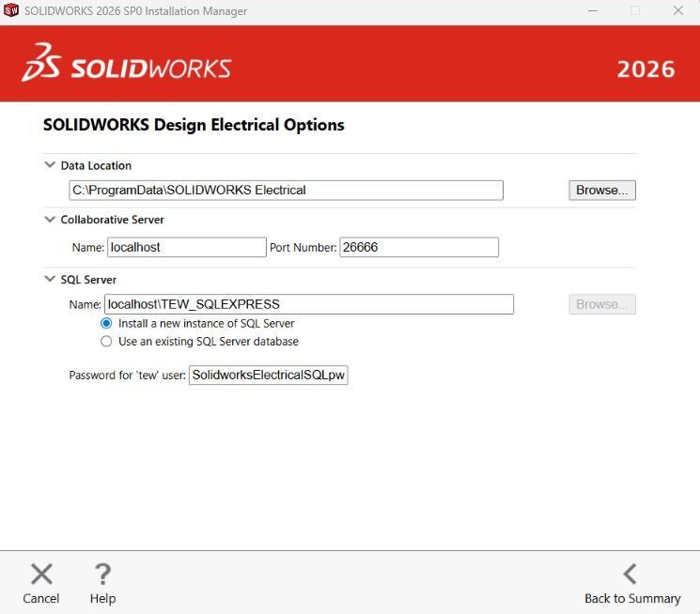Click the Port Number: label
The height and width of the screenshot is (614, 700).
pos(303,248)
